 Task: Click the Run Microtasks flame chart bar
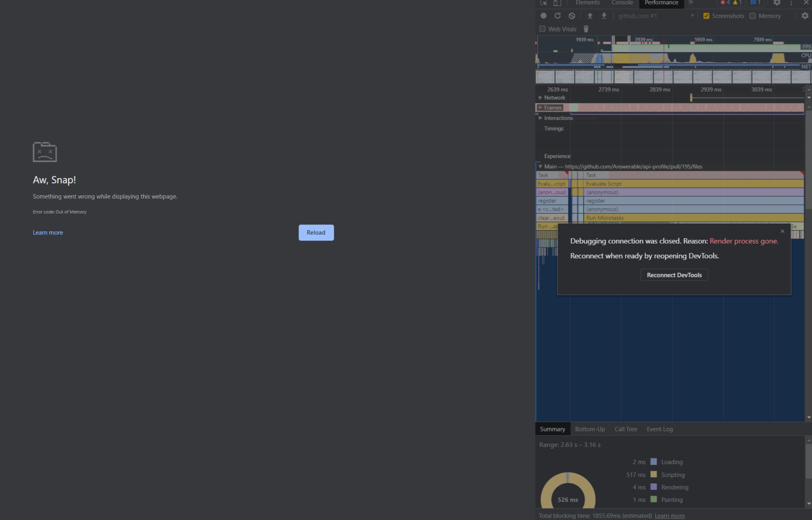pyautogui.click(x=694, y=218)
